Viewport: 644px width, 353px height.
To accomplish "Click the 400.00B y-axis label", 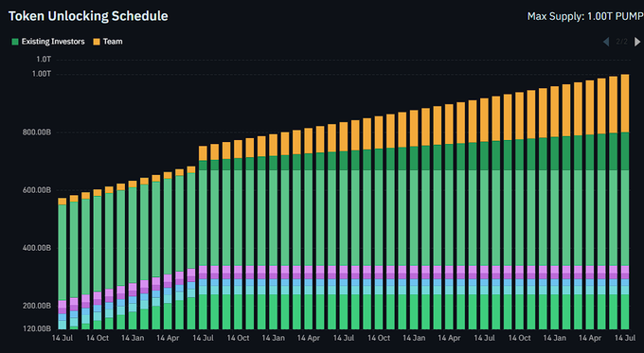I will (x=37, y=248).
